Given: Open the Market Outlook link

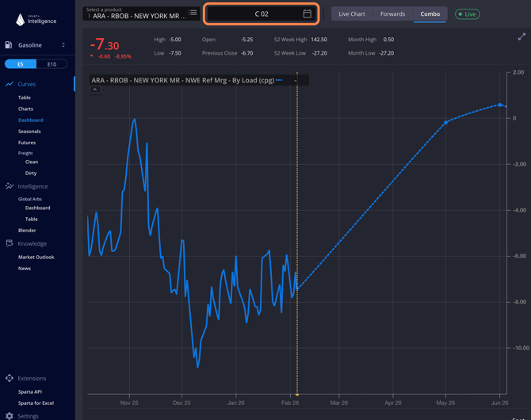Looking at the screenshot, I should point(36,257).
